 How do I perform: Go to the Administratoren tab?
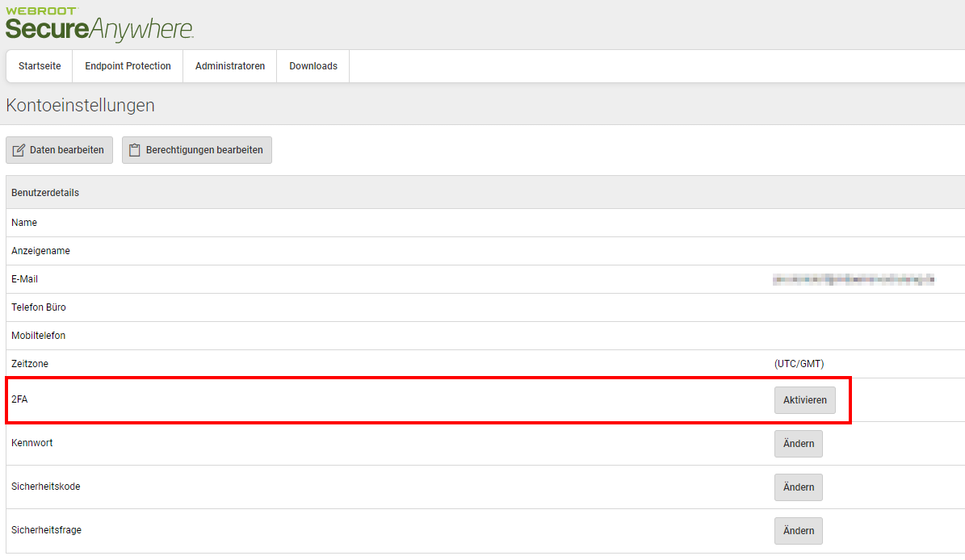[230, 66]
